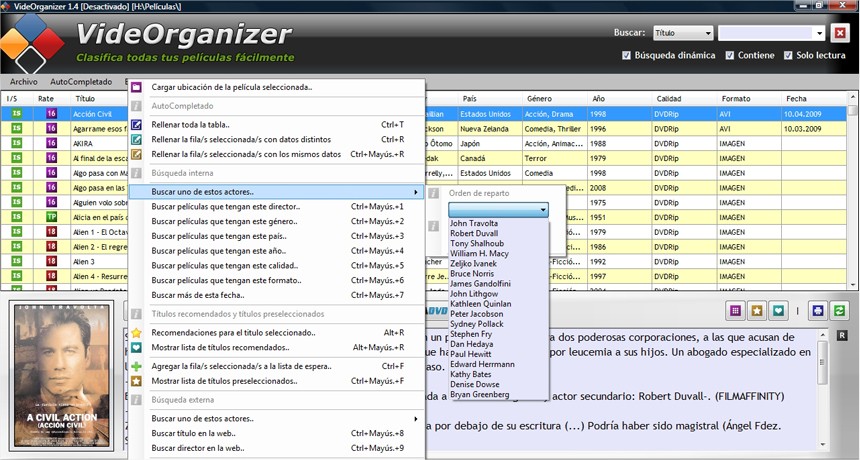Open the Archivo menu
This screenshot has width=860, height=460.
tap(24, 82)
